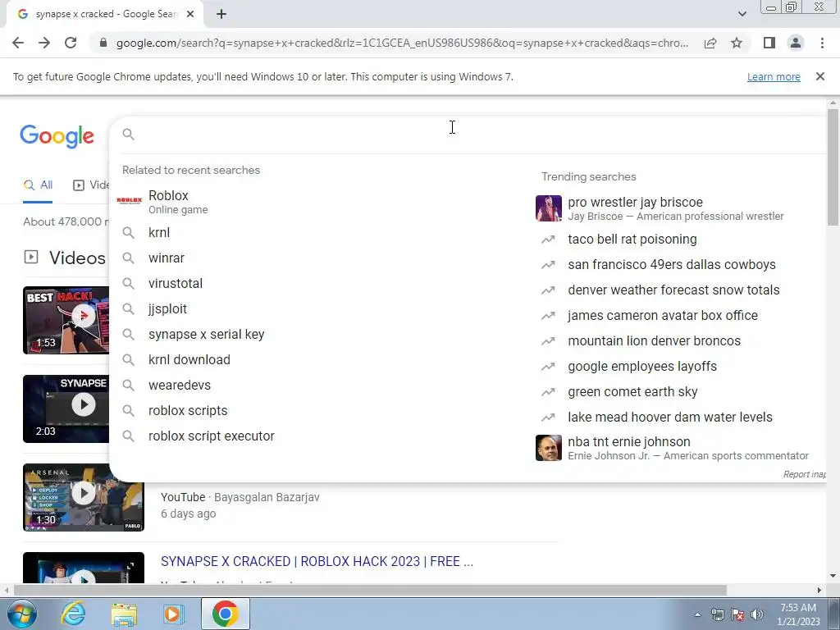Screen dimensions: 840x630
Task: Close the synapse x cracked tab
Action: pos(190,15)
